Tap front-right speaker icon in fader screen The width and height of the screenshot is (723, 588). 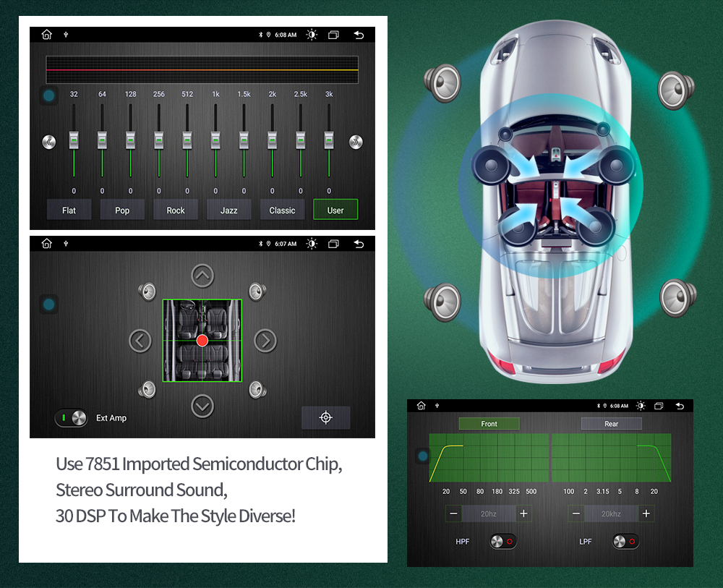257,291
